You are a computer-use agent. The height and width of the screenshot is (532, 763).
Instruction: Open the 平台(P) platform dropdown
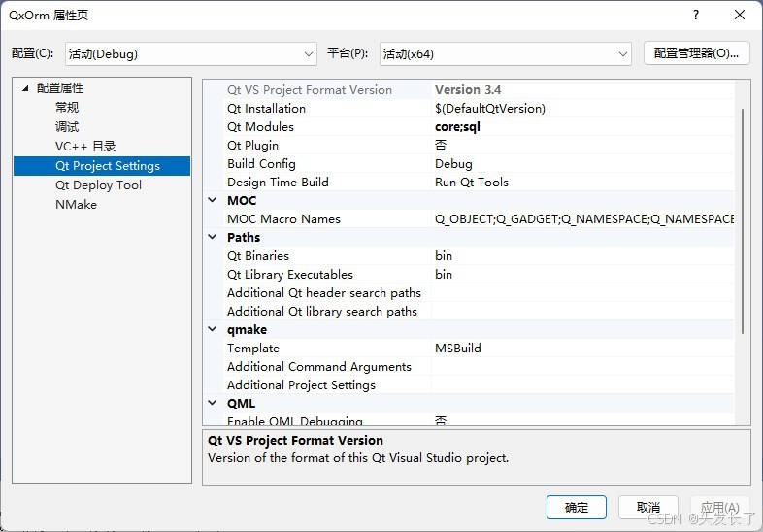click(x=505, y=54)
